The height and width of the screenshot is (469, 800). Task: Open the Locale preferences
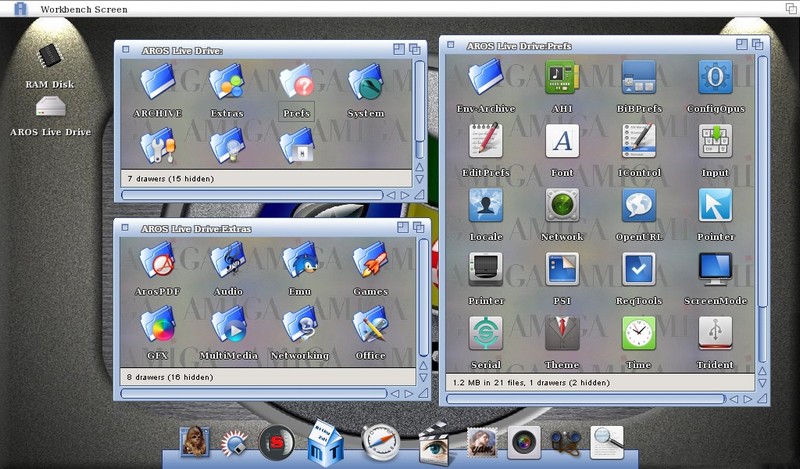[486, 205]
